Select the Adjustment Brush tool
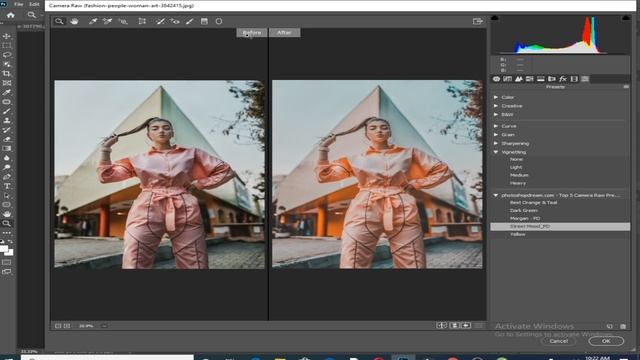 pos(189,21)
